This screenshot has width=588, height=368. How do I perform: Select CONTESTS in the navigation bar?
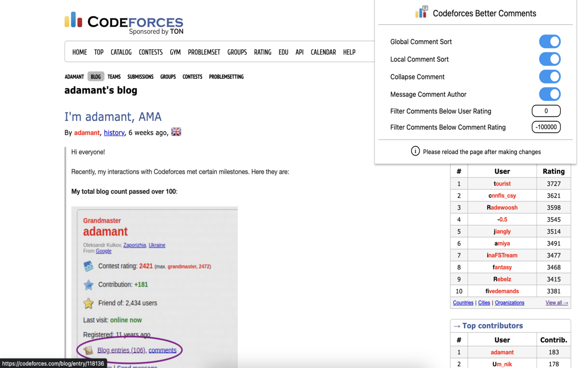tap(151, 52)
